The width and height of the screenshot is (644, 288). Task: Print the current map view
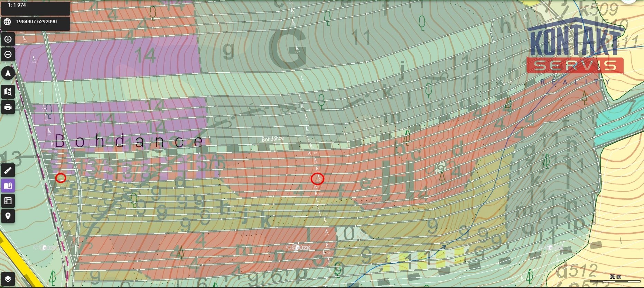tap(8, 107)
